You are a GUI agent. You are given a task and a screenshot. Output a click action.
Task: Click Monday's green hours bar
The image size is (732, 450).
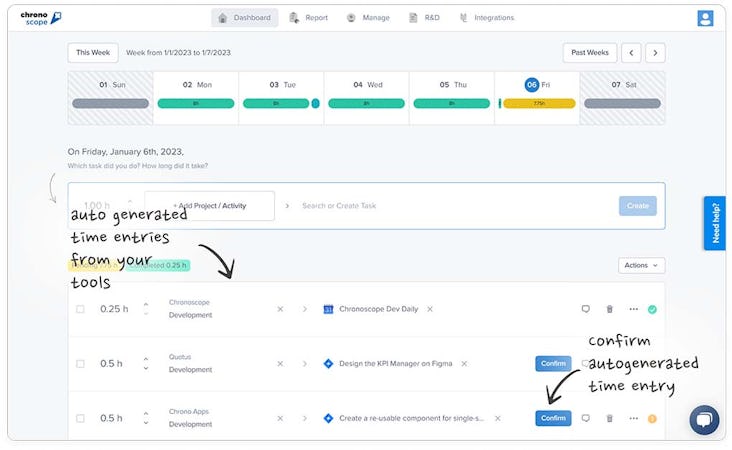(196, 104)
